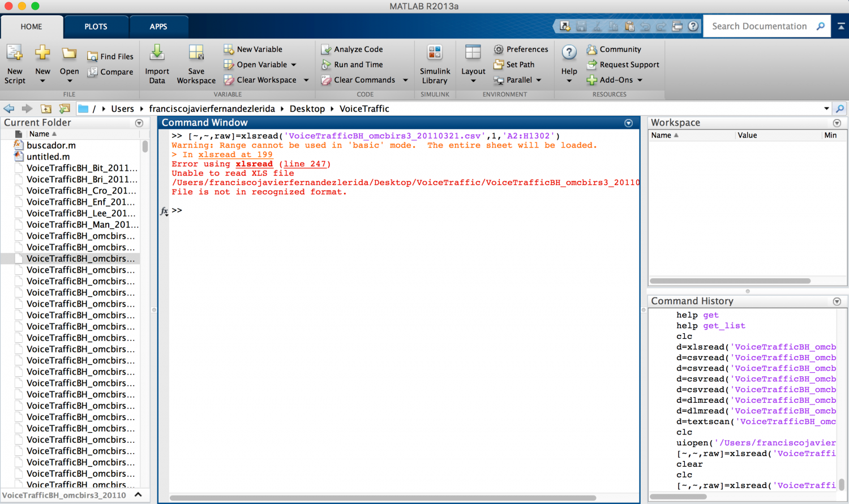This screenshot has width=849, height=504.
Task: Collapse the file details panel chevron
Action: (x=138, y=495)
